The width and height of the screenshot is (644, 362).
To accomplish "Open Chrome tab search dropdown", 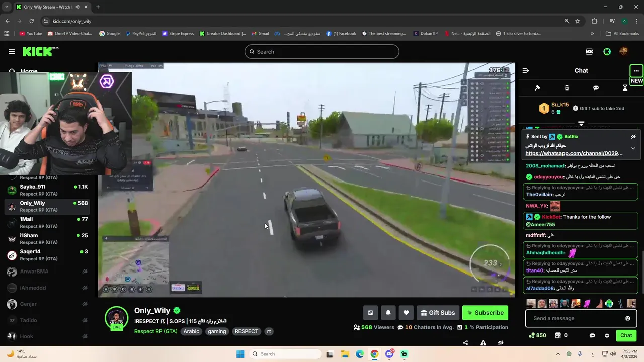I will tap(7, 7).
